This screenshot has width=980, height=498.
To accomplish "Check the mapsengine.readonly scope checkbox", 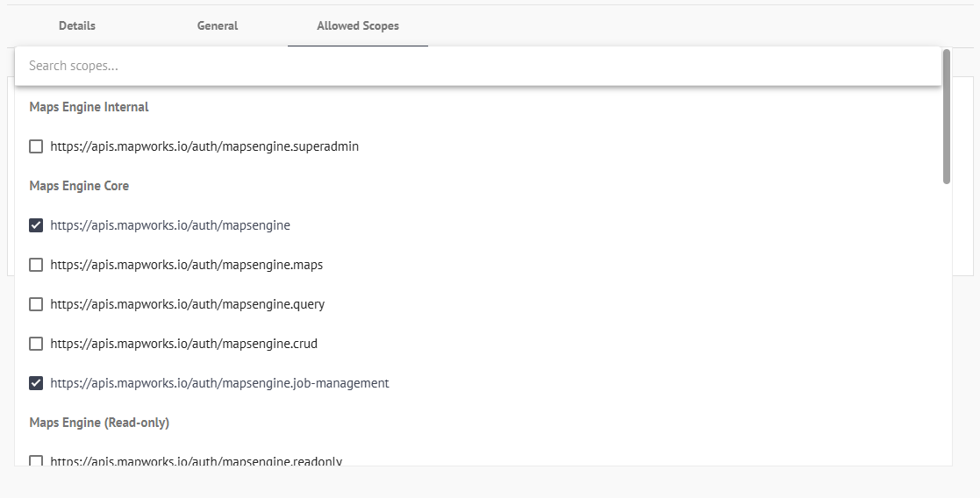I will coord(36,460).
